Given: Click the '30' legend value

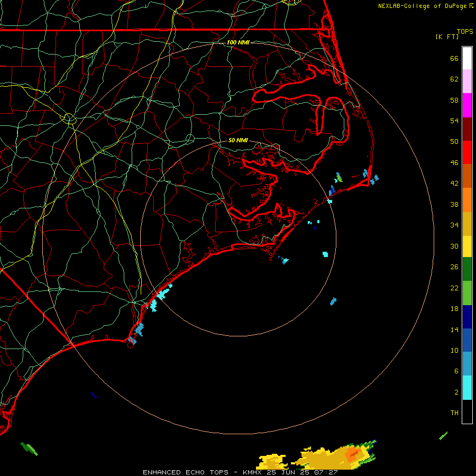Looking at the screenshot, I should click(454, 246).
